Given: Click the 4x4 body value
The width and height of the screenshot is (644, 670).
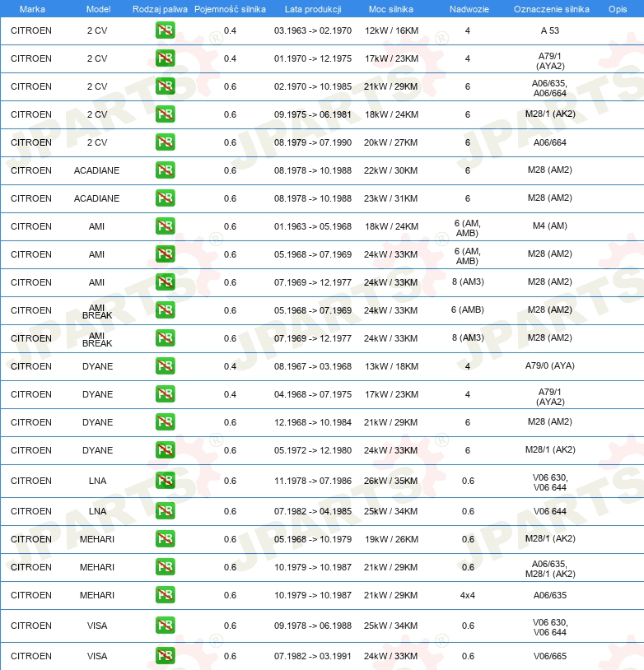Looking at the screenshot, I should (x=468, y=595).
